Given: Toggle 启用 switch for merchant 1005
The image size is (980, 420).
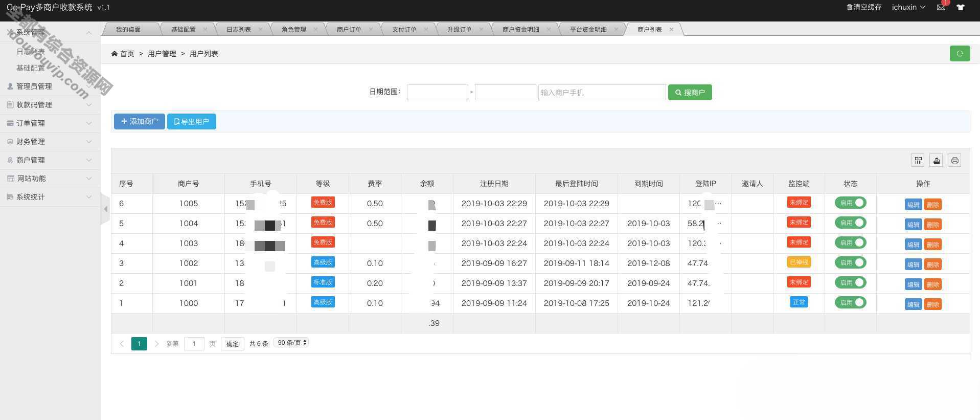Looking at the screenshot, I should click(850, 203).
